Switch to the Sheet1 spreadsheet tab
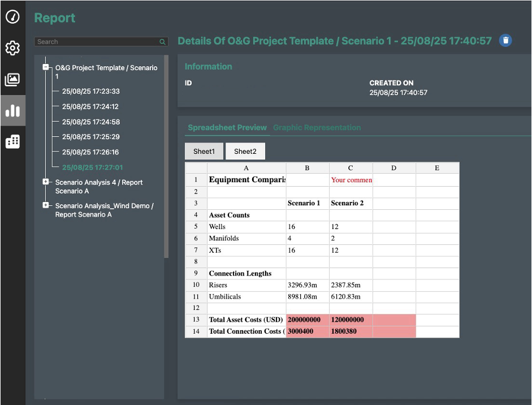 pyautogui.click(x=204, y=152)
